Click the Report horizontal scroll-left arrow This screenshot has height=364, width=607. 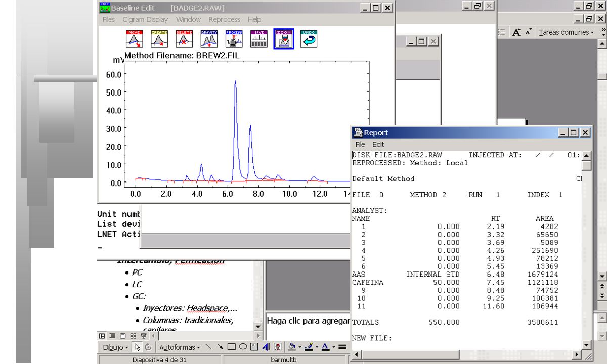(356, 354)
